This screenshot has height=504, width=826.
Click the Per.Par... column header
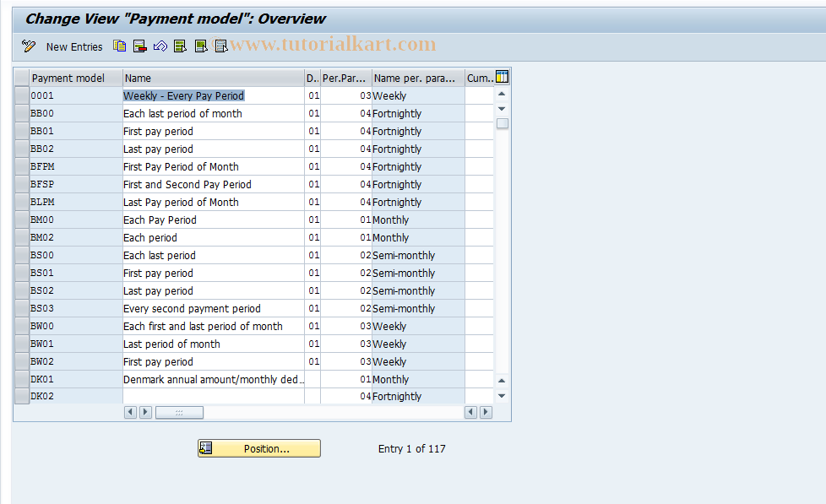click(346, 78)
